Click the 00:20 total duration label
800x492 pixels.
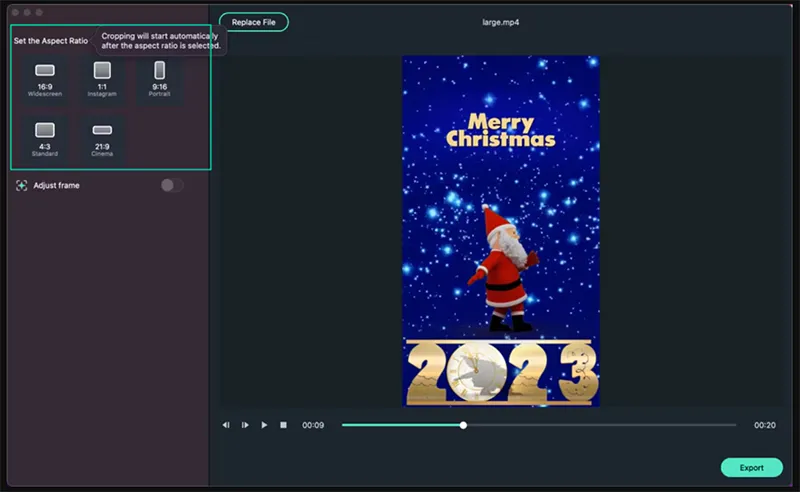[765, 425]
